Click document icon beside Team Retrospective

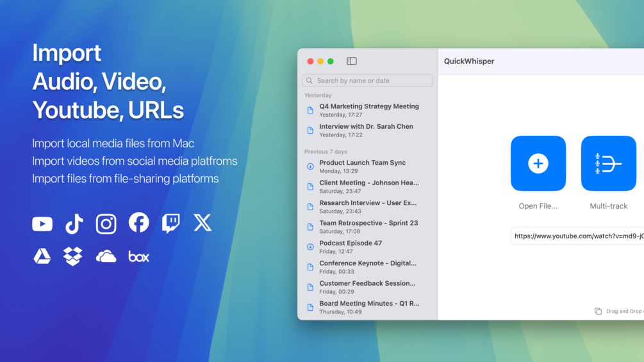pos(311,227)
